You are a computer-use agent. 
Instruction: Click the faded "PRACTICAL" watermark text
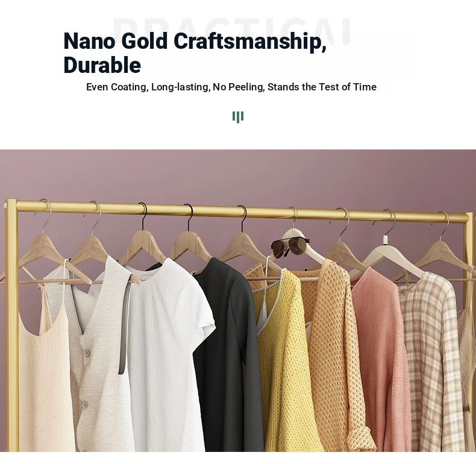coord(232,30)
